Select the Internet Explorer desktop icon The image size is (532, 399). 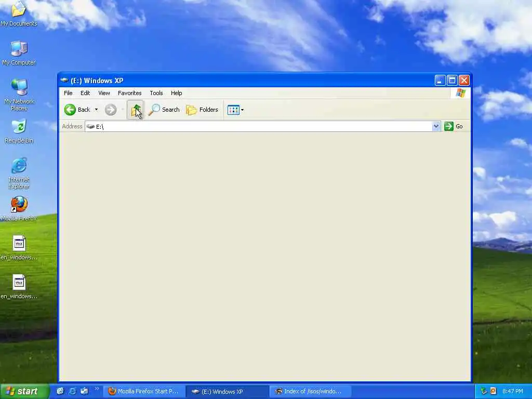(x=19, y=173)
